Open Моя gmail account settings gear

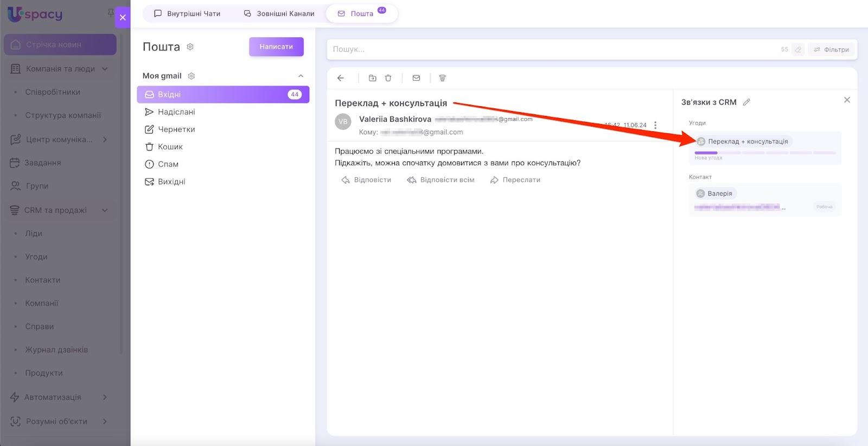pos(192,76)
